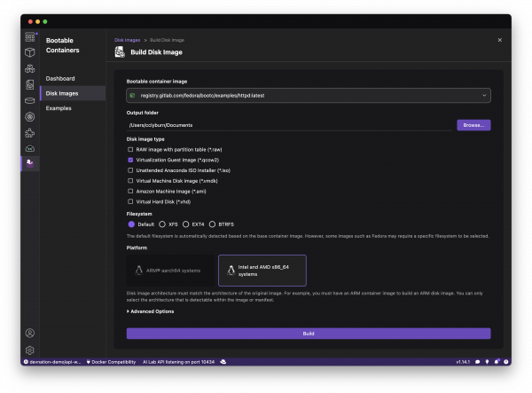Open the Containers view in sidebar
The width and height of the screenshot is (532, 393).
tap(30, 52)
